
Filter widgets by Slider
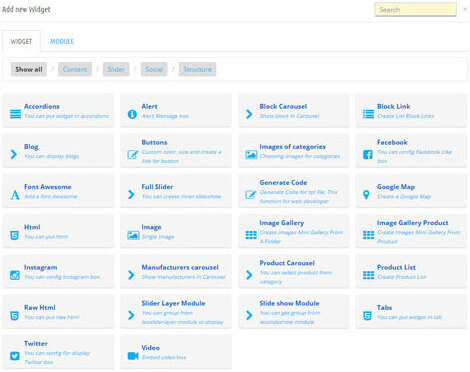[x=116, y=69]
